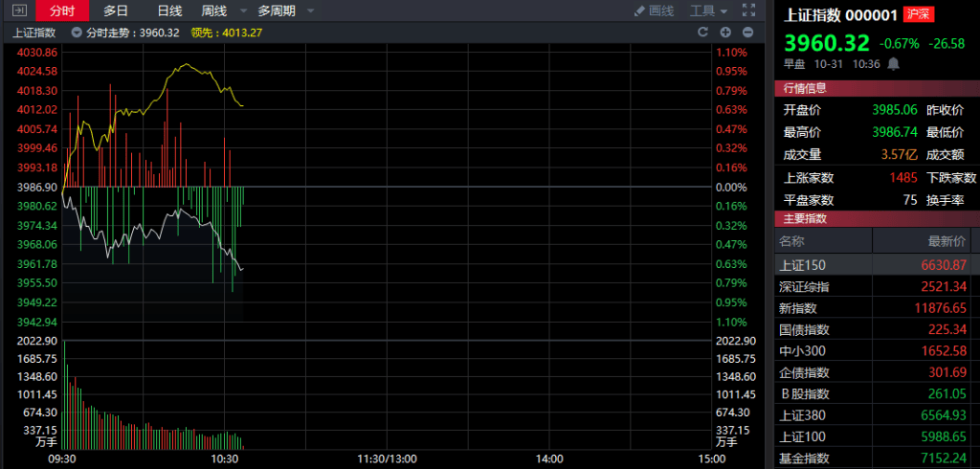Switch to the 日线 tab
This screenshot has height=469, width=980.
pos(169,11)
